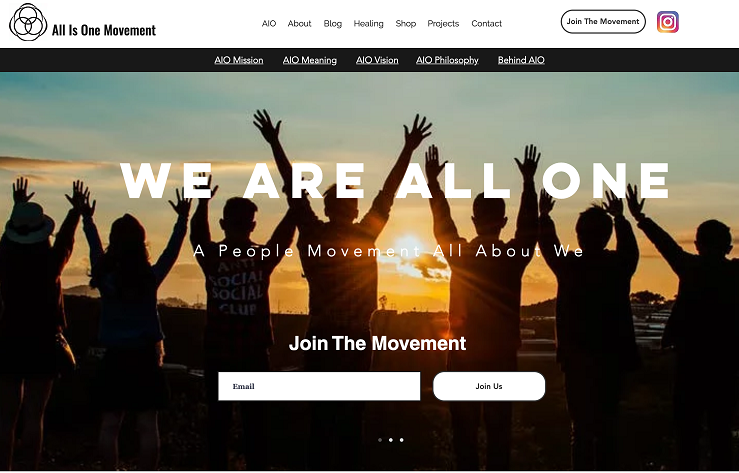Click the interlocking circles logo
Image resolution: width=739 pixels, height=473 pixels.
point(28,22)
